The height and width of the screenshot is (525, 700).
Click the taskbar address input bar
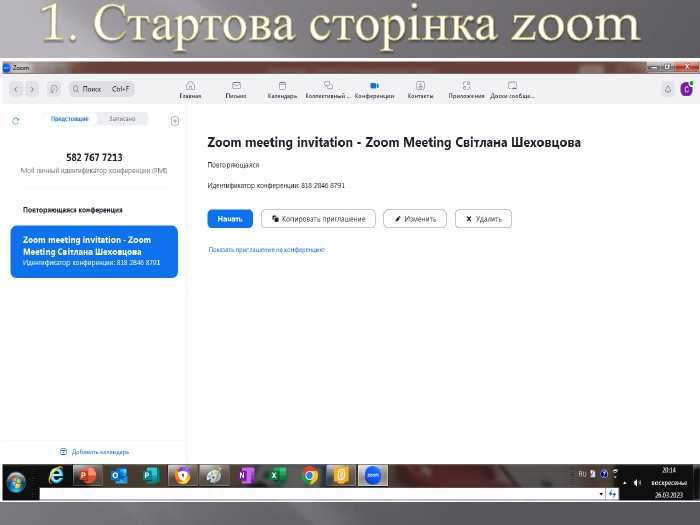pos(318,494)
